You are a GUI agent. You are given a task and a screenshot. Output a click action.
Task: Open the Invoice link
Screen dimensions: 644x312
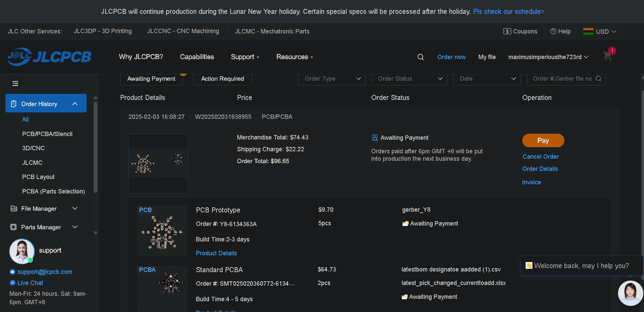click(531, 182)
